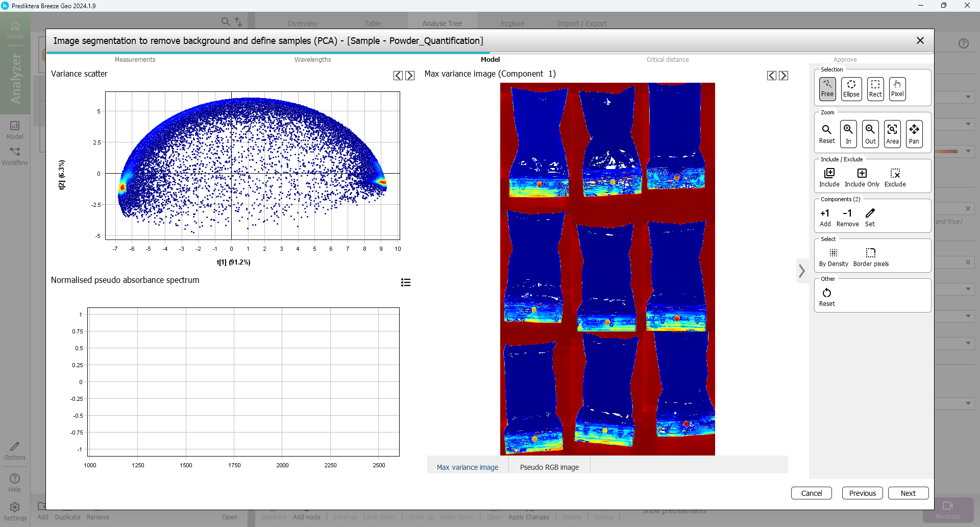The height and width of the screenshot is (527, 980).
Task: Click the Previous button
Action: pyautogui.click(x=862, y=493)
